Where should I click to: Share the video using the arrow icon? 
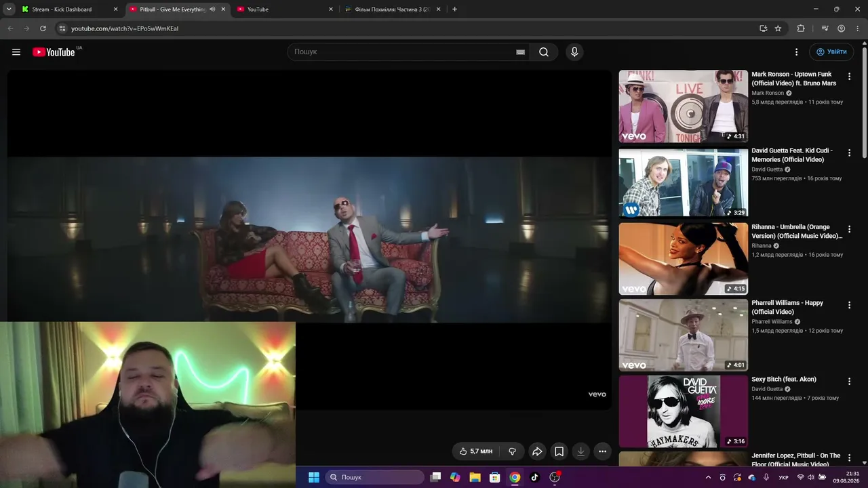coord(537,451)
